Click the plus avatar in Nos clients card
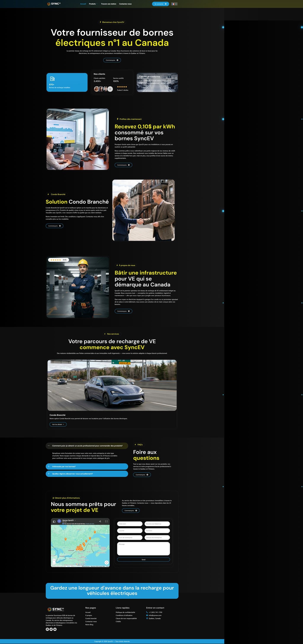This screenshot has height=644, width=303. (110, 89)
